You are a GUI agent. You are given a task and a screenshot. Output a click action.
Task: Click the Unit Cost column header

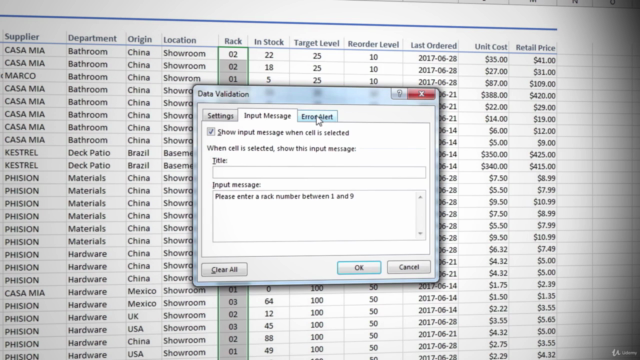[491, 47]
